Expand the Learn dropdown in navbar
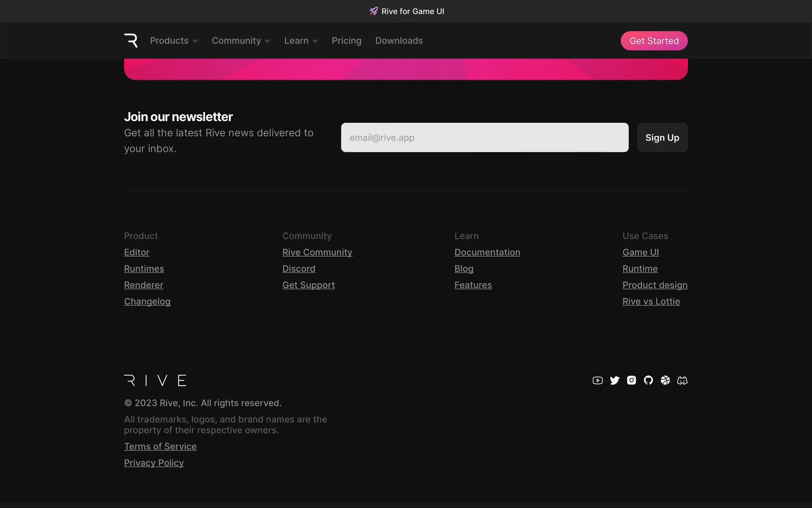 point(301,41)
